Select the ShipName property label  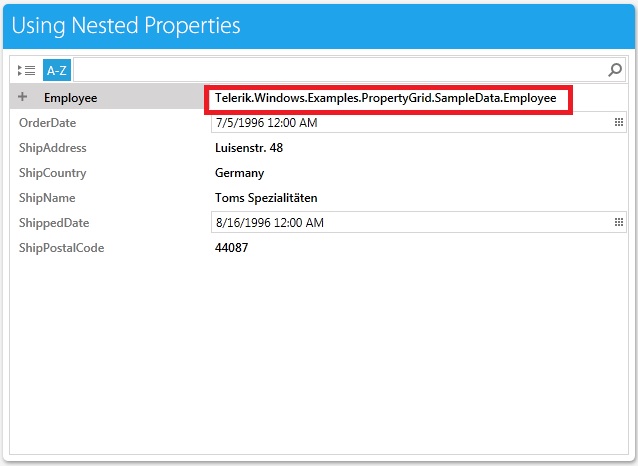(47, 198)
